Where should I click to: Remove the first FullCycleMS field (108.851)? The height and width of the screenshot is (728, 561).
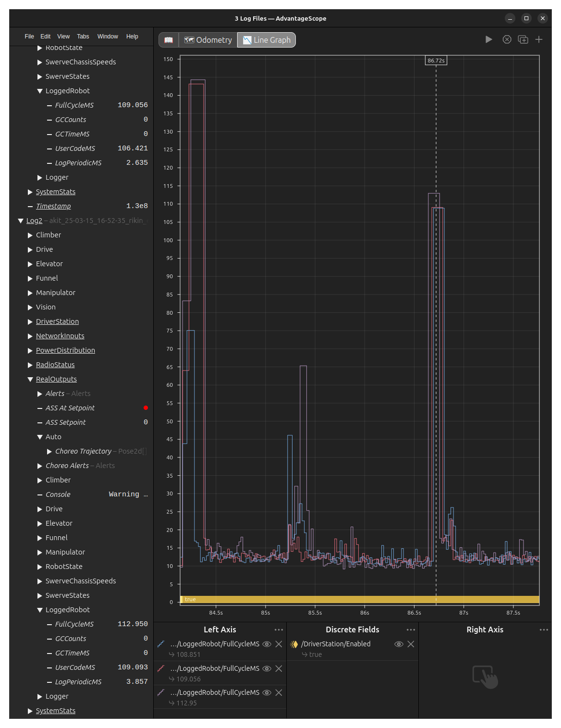[279, 644]
